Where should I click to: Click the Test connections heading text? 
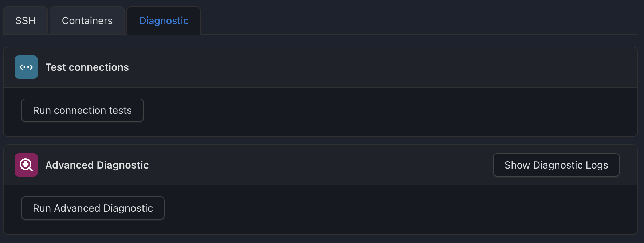pos(87,67)
